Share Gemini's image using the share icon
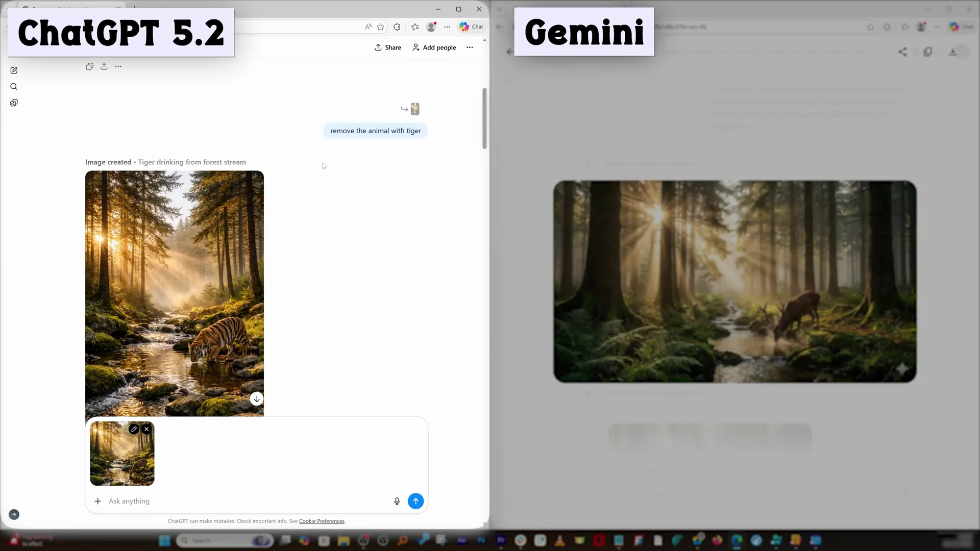The width and height of the screenshot is (980, 551). 902,52
